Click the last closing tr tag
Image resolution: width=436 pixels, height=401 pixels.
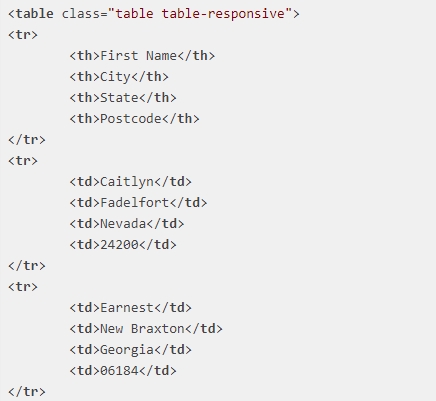tap(27, 392)
